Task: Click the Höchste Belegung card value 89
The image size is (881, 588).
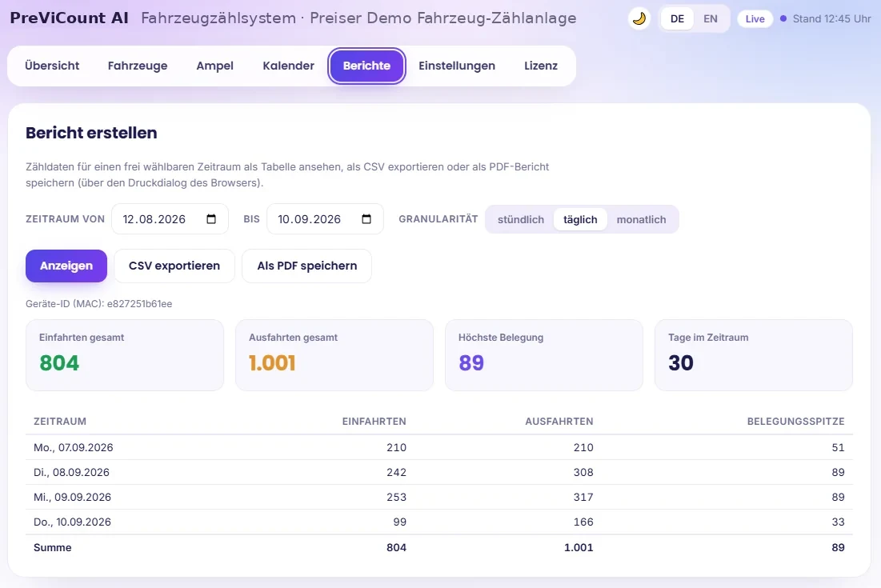Action: pos(471,362)
